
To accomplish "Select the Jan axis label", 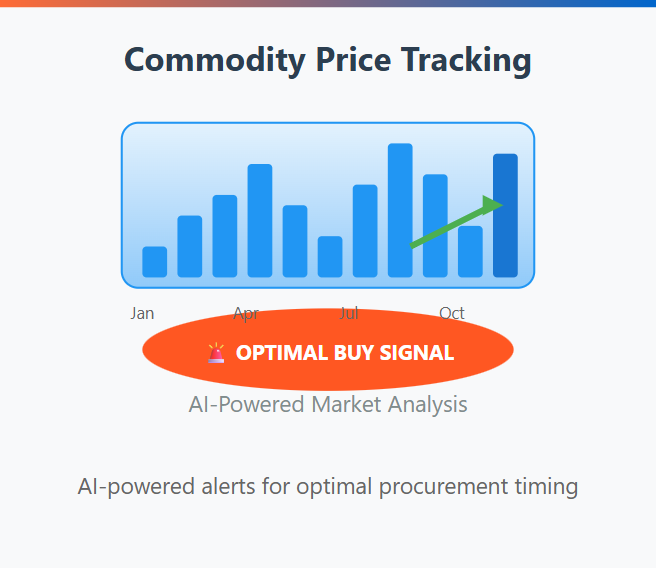I will coord(142,313).
